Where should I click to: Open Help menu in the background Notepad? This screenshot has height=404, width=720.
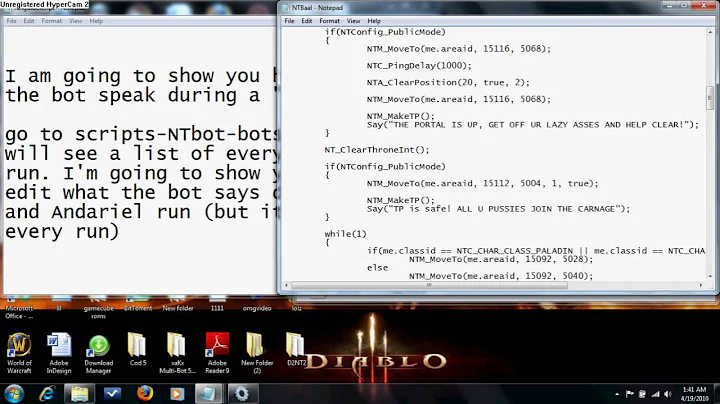(x=96, y=21)
